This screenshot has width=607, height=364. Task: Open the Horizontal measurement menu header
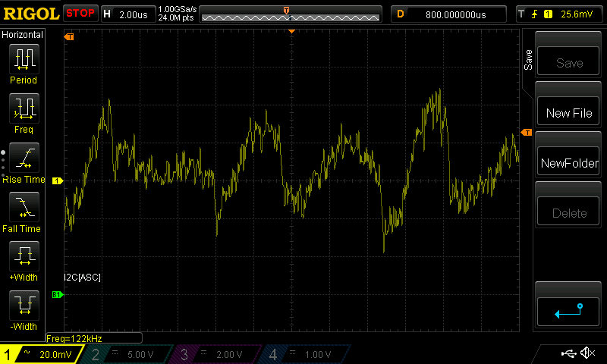click(23, 35)
